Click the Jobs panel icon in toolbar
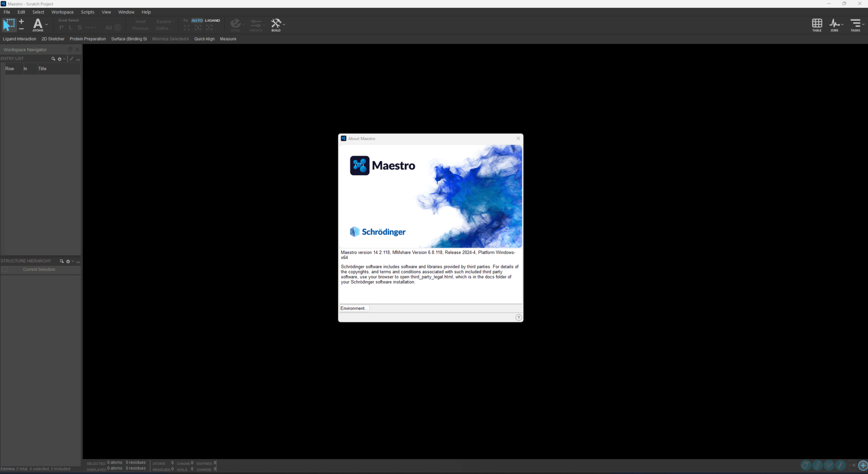 tap(834, 23)
